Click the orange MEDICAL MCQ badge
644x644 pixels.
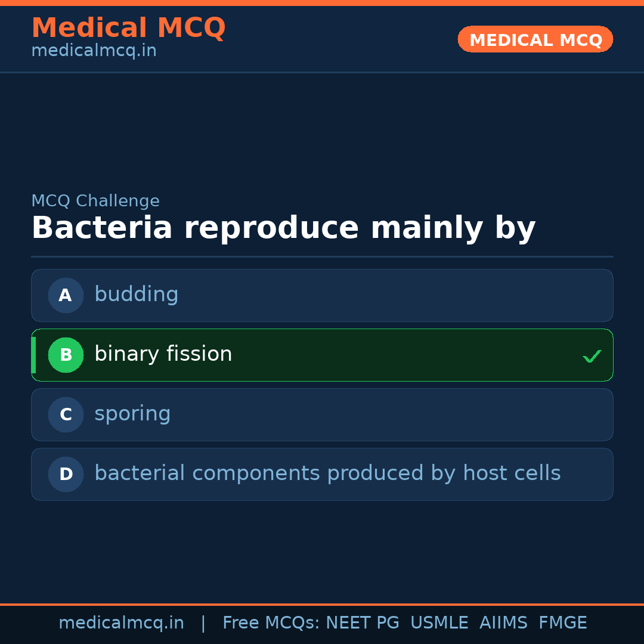tap(535, 39)
